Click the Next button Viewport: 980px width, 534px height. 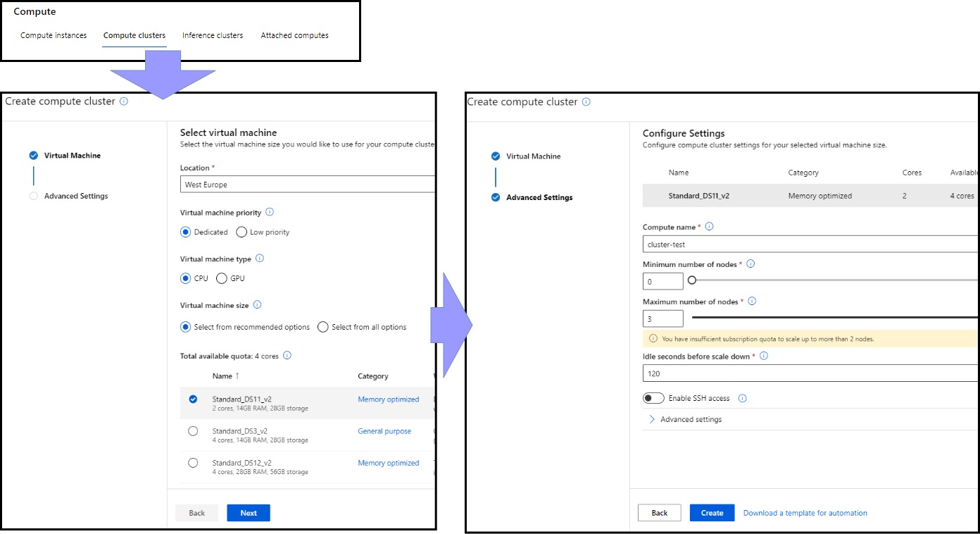coord(249,513)
